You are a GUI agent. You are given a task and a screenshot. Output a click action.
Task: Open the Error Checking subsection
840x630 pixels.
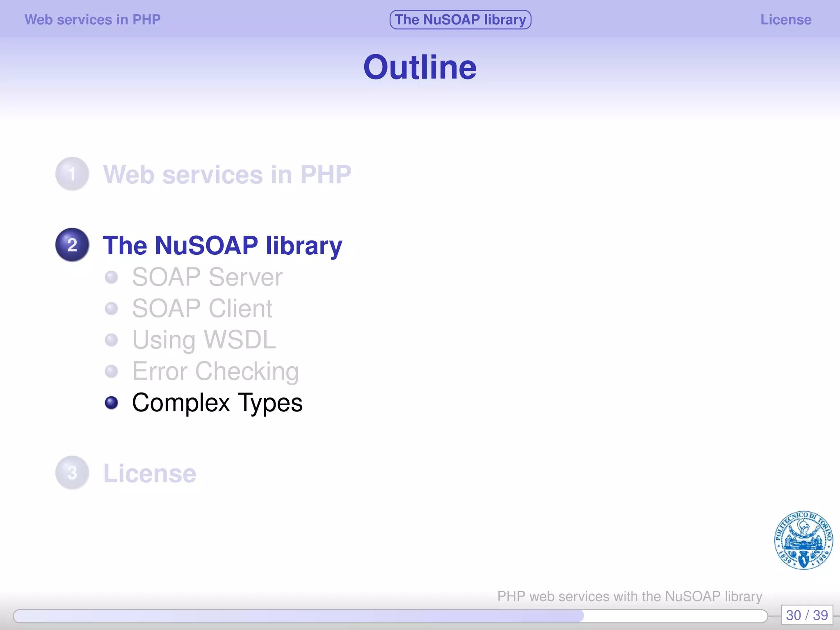pos(215,372)
